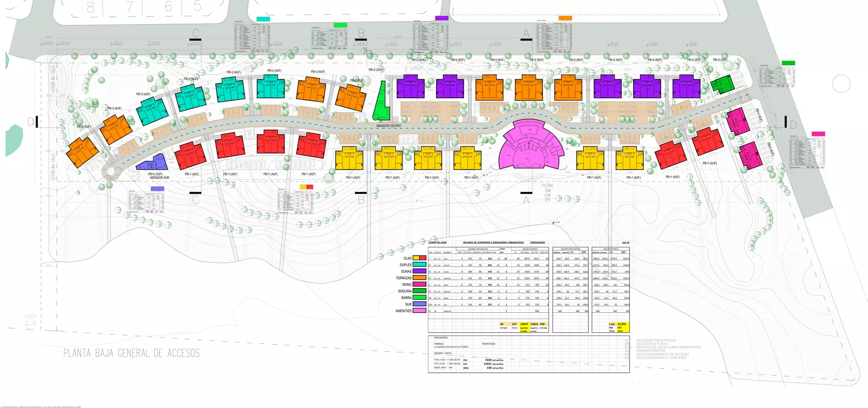Select the "ACCESOS A PLAYA" key entry
Viewport: 868px width, 408px height.
point(652,344)
